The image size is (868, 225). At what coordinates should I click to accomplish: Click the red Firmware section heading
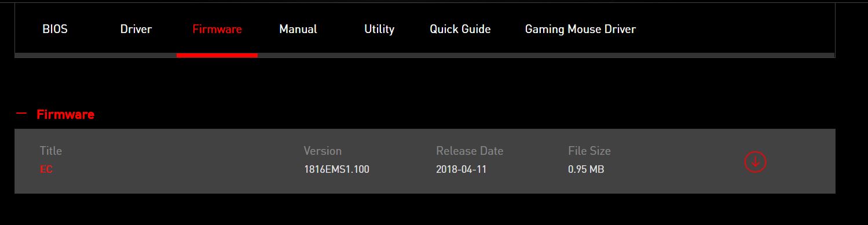coord(65,115)
